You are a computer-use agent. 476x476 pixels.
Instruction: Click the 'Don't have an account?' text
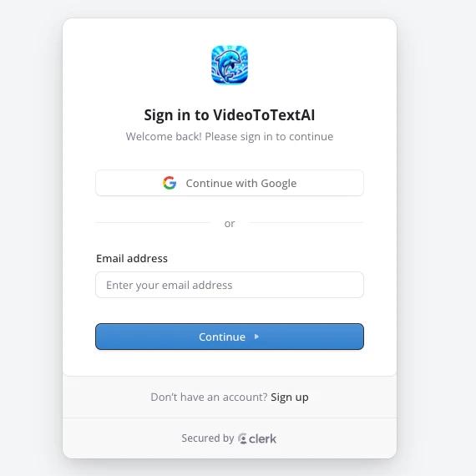tap(209, 397)
